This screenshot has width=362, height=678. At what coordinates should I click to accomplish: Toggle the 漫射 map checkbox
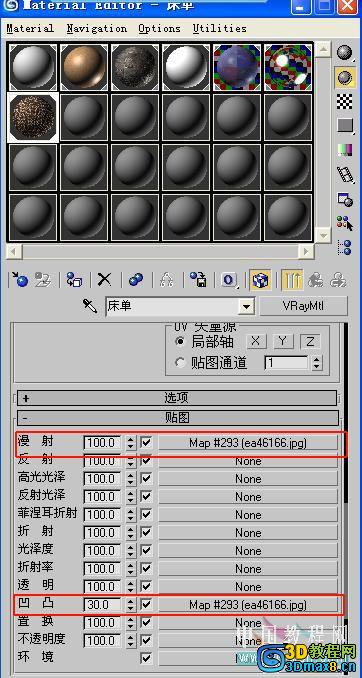tap(147, 443)
